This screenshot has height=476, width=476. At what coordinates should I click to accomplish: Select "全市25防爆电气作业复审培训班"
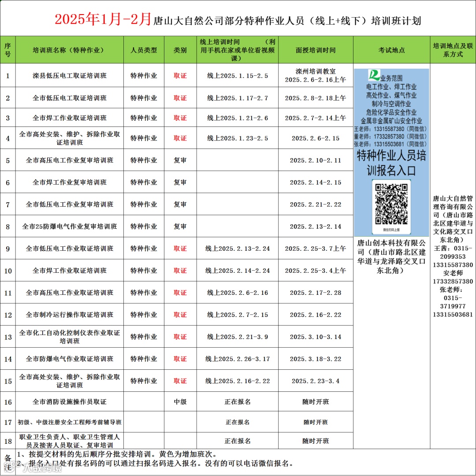pyautogui.click(x=70, y=227)
